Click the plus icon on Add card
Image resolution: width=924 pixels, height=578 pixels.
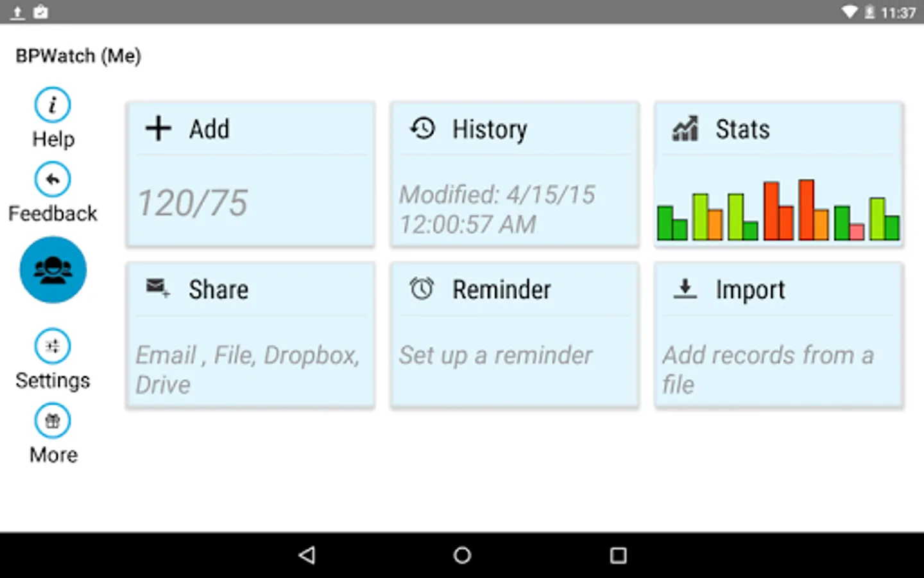(x=158, y=128)
